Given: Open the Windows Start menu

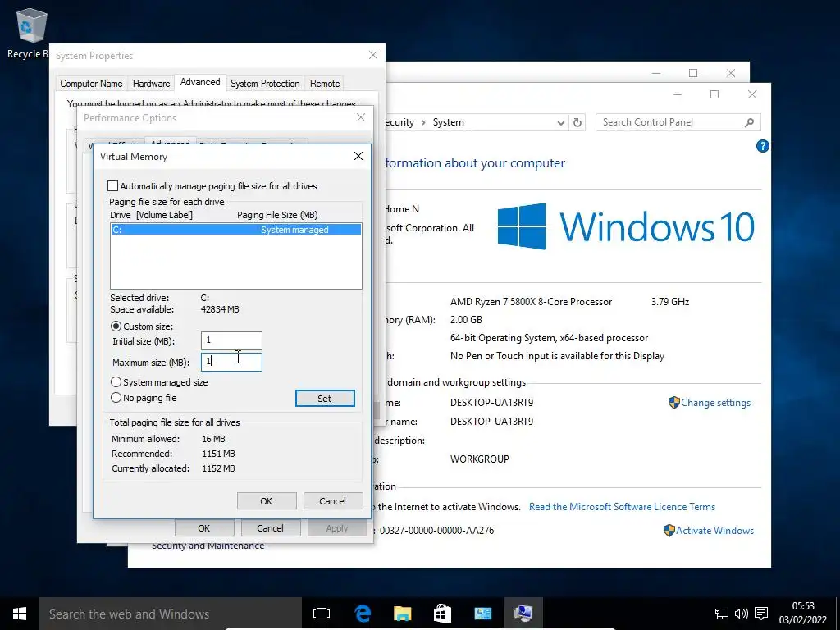Looking at the screenshot, I should (20, 614).
